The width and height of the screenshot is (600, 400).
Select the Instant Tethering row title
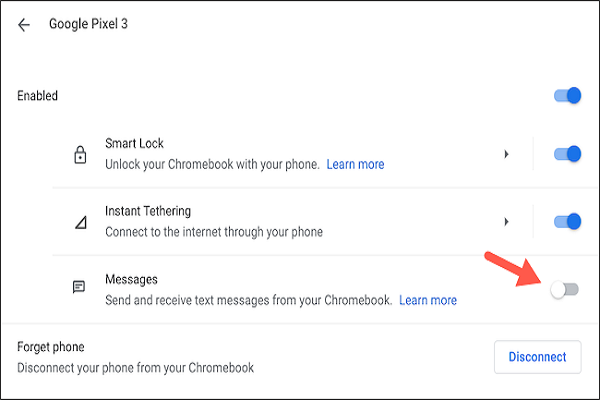coord(148,211)
